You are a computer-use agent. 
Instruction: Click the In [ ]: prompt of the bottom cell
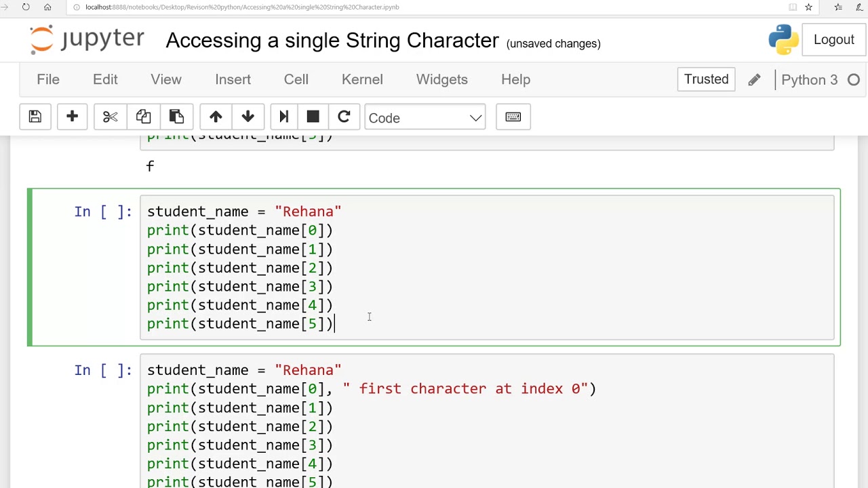coord(103,370)
